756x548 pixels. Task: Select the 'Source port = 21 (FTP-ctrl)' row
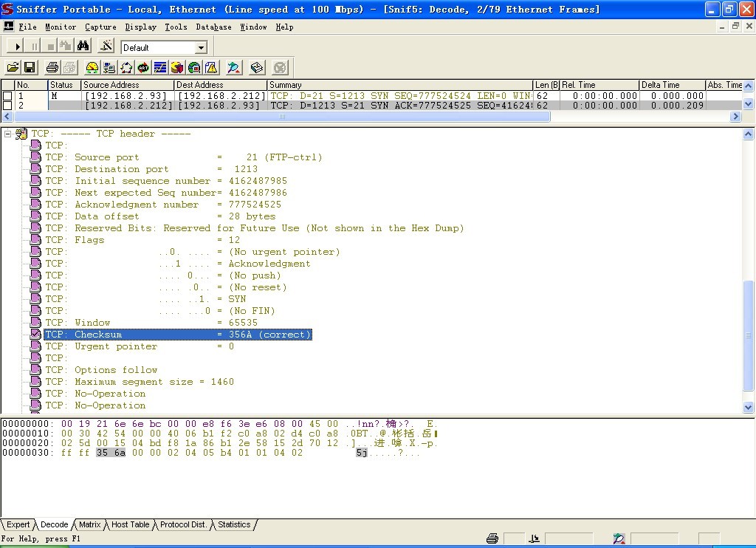pos(184,157)
